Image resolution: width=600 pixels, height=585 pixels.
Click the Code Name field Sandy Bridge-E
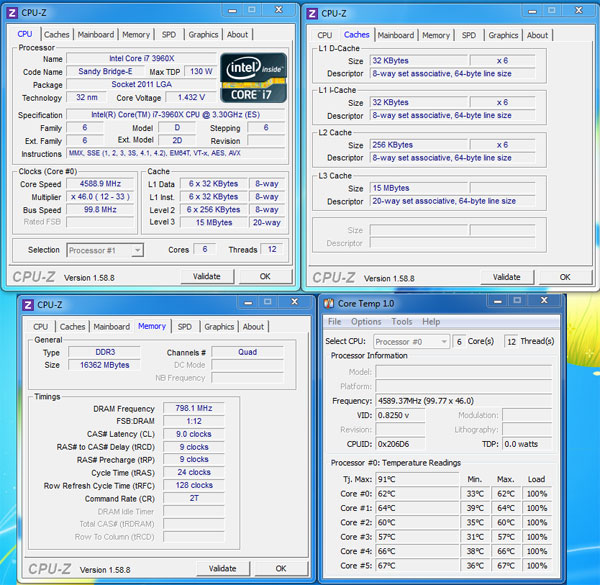pyautogui.click(x=105, y=72)
